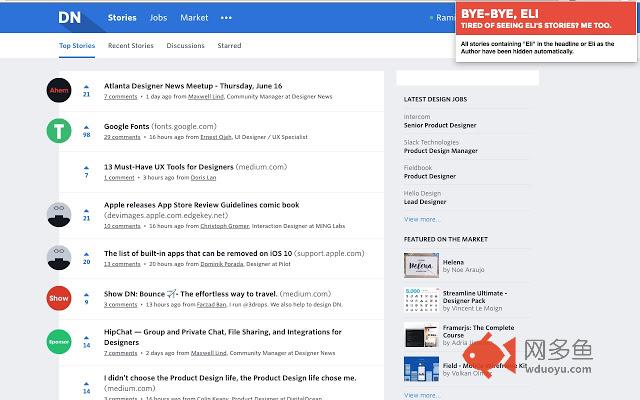Click the green Sponsor badge

59,342
